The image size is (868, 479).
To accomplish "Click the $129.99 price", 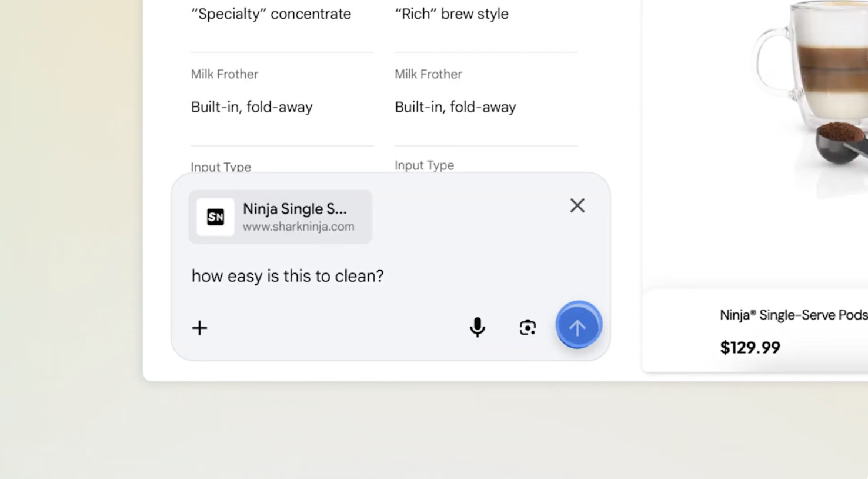I will coord(750,348).
